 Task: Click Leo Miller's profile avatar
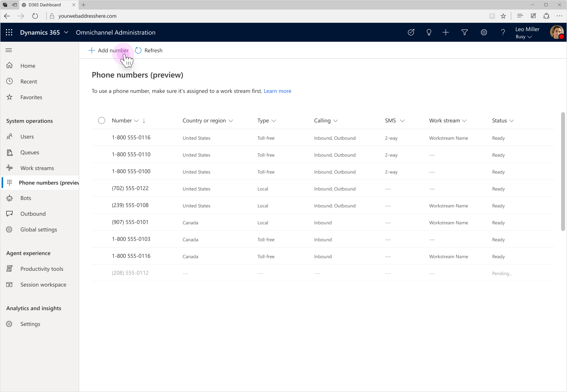click(x=557, y=32)
